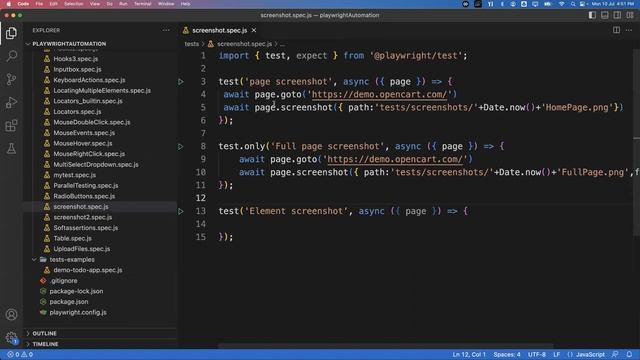Open macOS Spotlight search icon
The width and height of the screenshot is (640, 360).
[573, 4]
